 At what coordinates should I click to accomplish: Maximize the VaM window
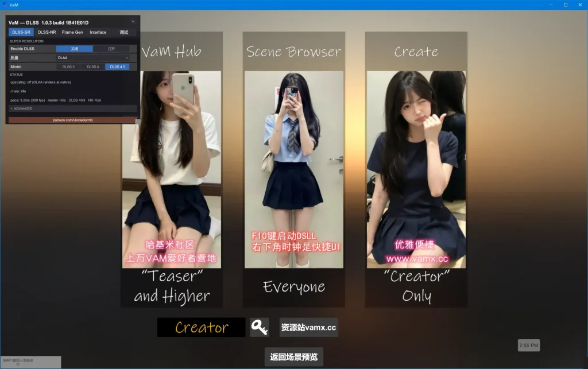(x=566, y=5)
